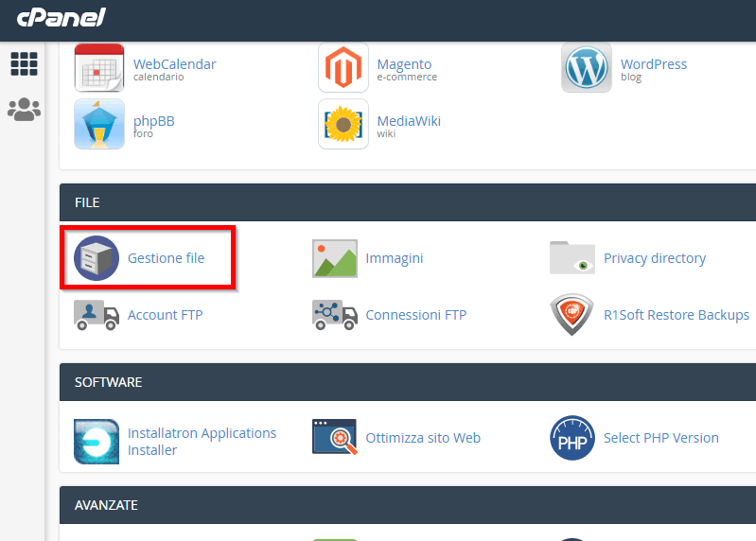
Task: Click the Magento orange logo icon
Action: 343,67
